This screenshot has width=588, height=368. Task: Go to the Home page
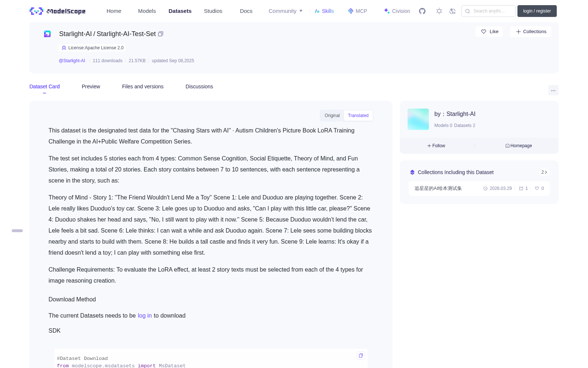[114, 11]
